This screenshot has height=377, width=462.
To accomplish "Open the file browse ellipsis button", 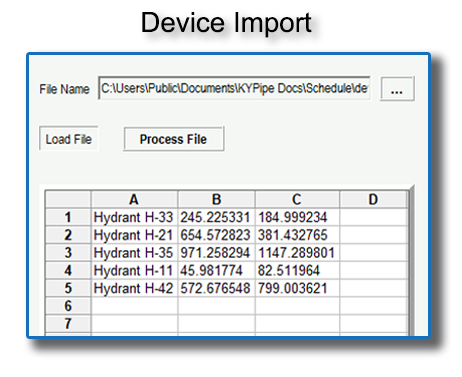I will tap(397, 88).
